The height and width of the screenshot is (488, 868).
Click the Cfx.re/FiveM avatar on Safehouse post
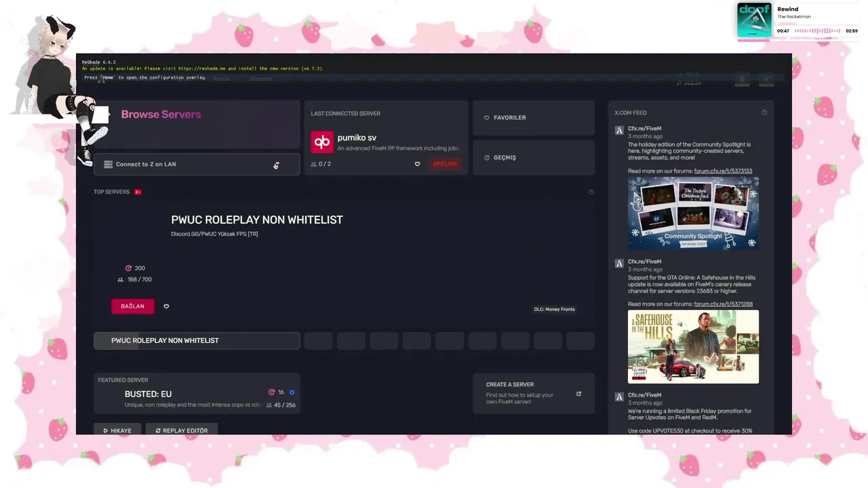click(619, 263)
